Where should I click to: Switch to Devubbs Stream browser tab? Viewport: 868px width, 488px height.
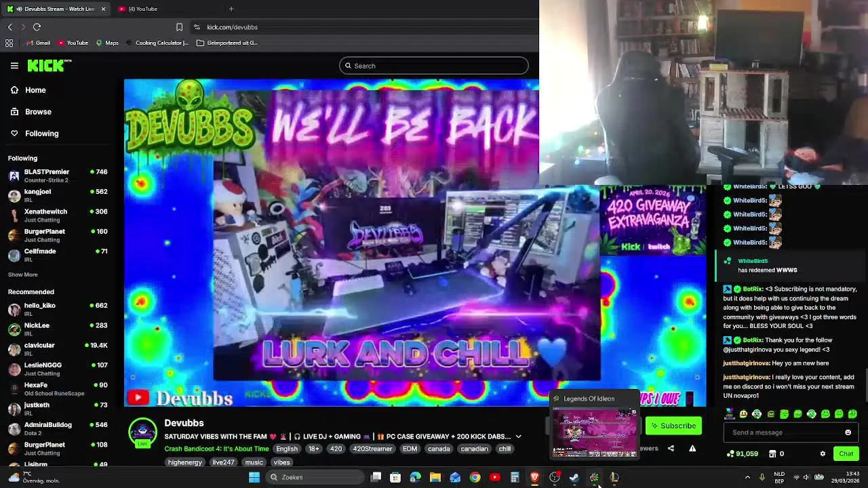point(56,9)
